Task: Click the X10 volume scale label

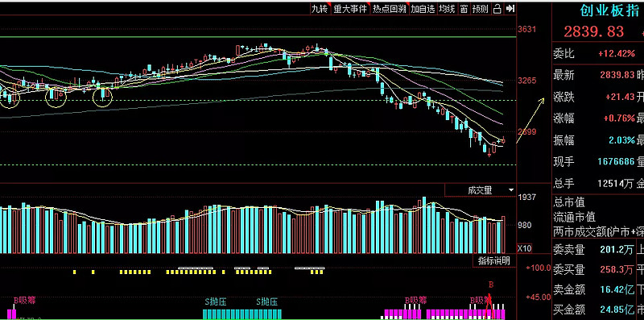Action: pos(524,248)
